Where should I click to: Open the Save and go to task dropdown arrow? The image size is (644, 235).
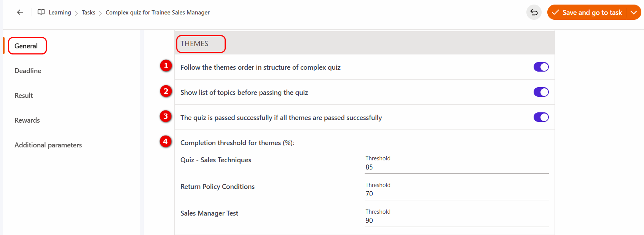coord(634,13)
